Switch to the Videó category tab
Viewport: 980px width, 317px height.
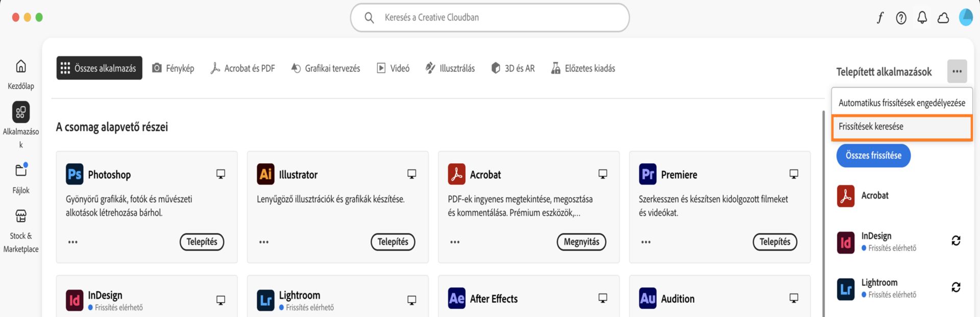point(393,68)
